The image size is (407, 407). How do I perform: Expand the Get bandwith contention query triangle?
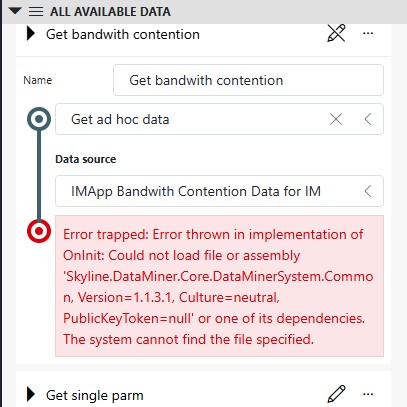coord(31,34)
